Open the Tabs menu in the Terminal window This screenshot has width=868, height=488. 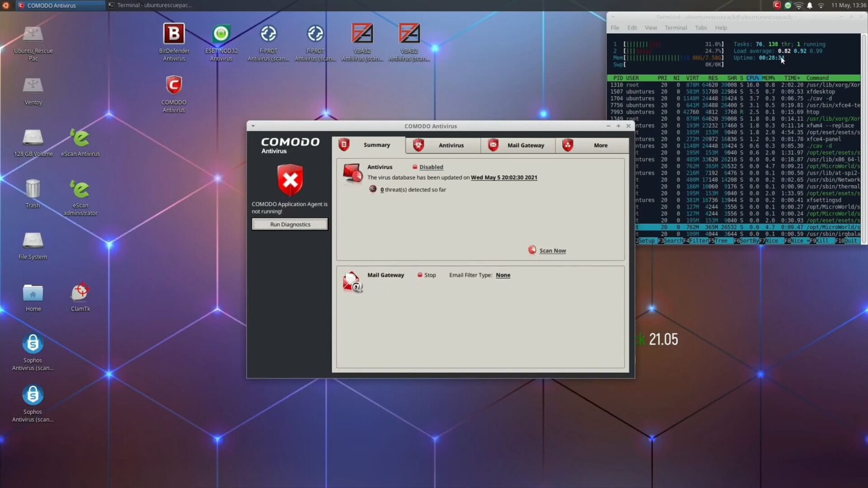tap(701, 28)
